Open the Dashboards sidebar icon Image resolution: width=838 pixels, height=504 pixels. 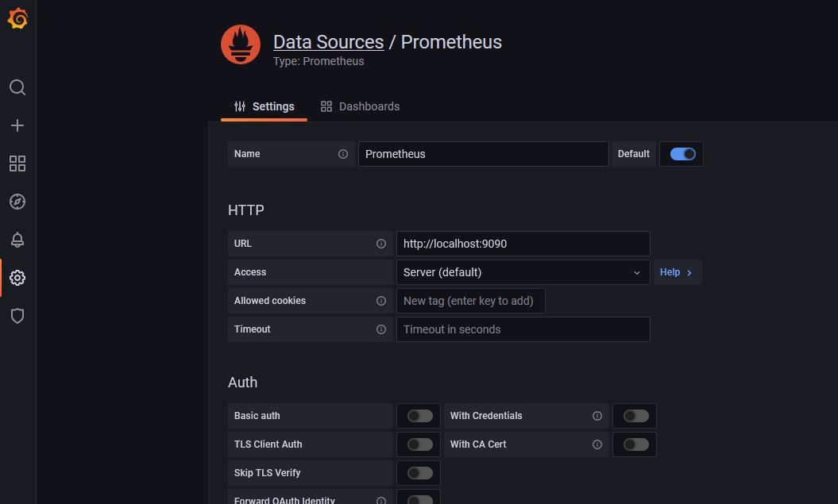click(x=17, y=164)
